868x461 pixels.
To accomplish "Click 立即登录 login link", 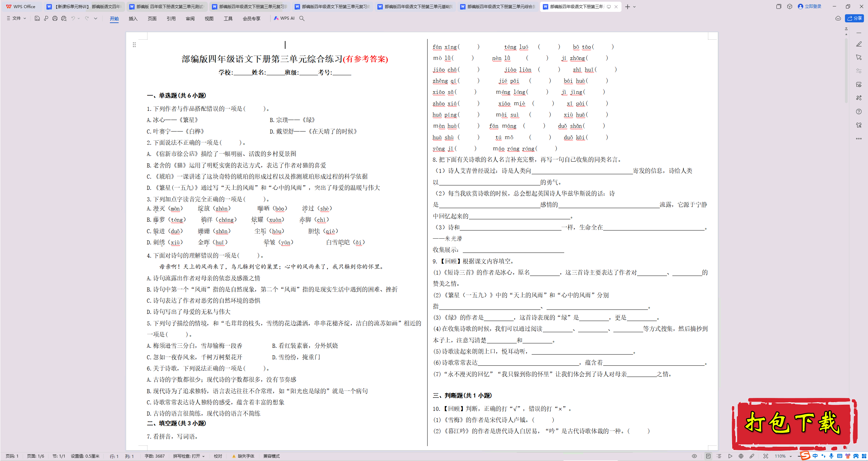I will coord(810,6).
